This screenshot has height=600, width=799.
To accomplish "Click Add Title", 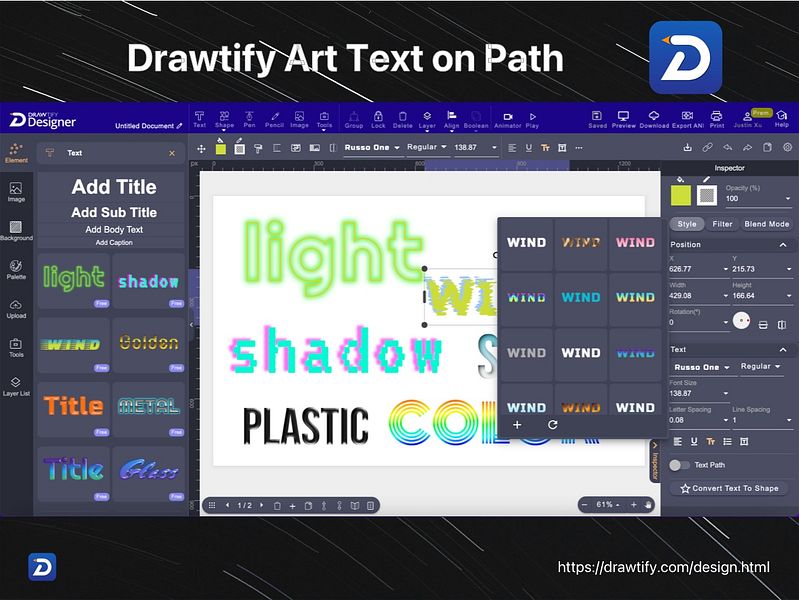I will 114,187.
